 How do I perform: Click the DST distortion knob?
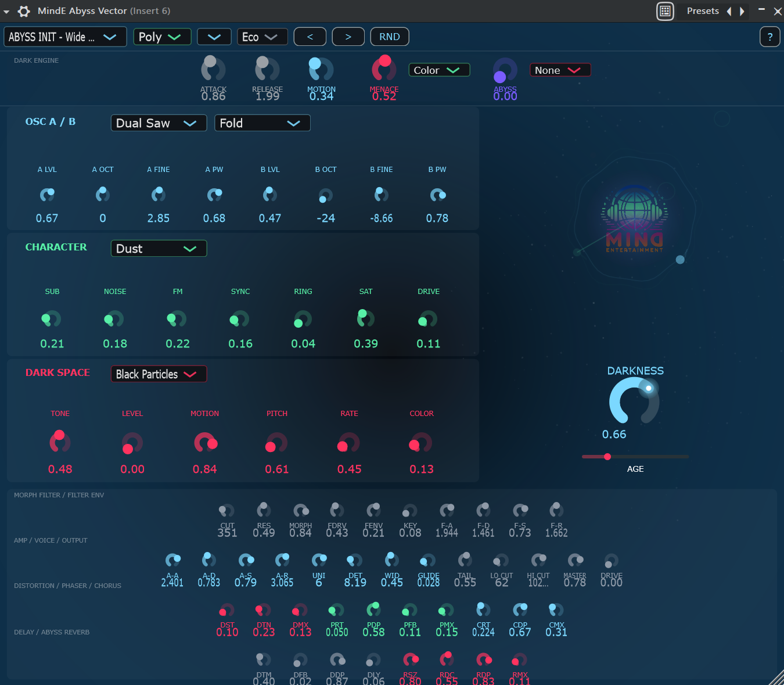coord(226,610)
